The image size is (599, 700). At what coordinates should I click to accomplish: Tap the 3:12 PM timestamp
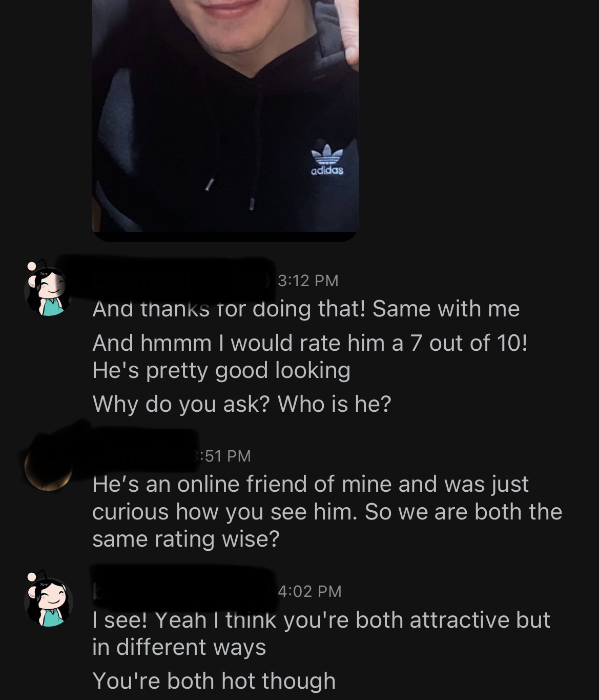(x=308, y=281)
